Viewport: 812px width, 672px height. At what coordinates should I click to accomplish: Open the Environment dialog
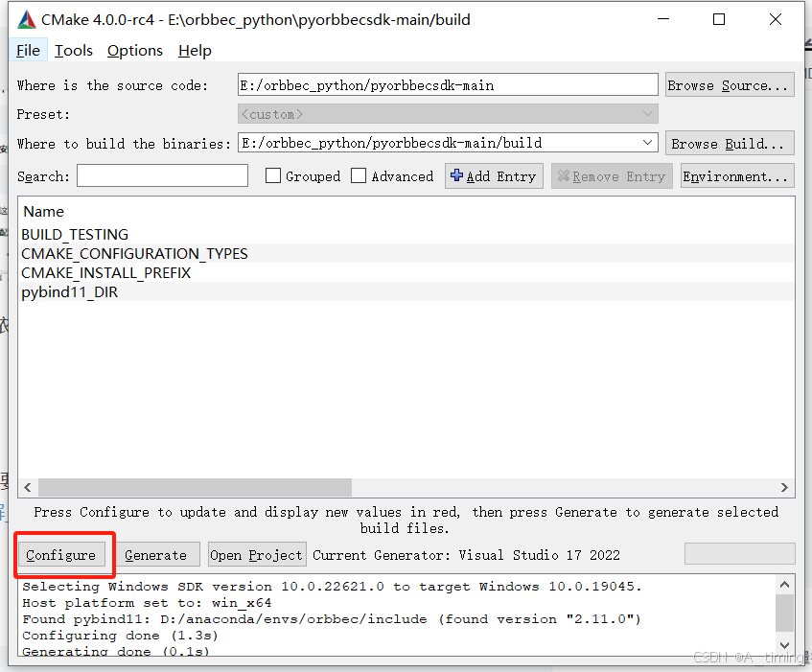(x=736, y=175)
